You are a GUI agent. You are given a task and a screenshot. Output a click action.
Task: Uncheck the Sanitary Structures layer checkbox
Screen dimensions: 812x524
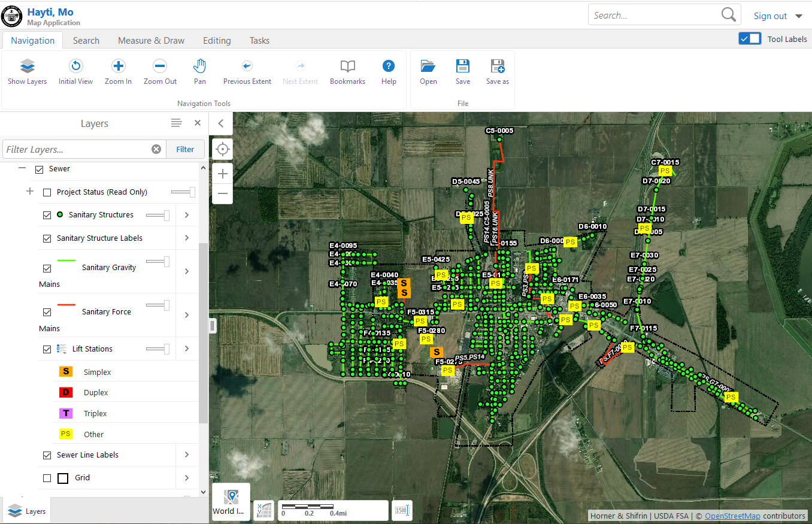47,215
